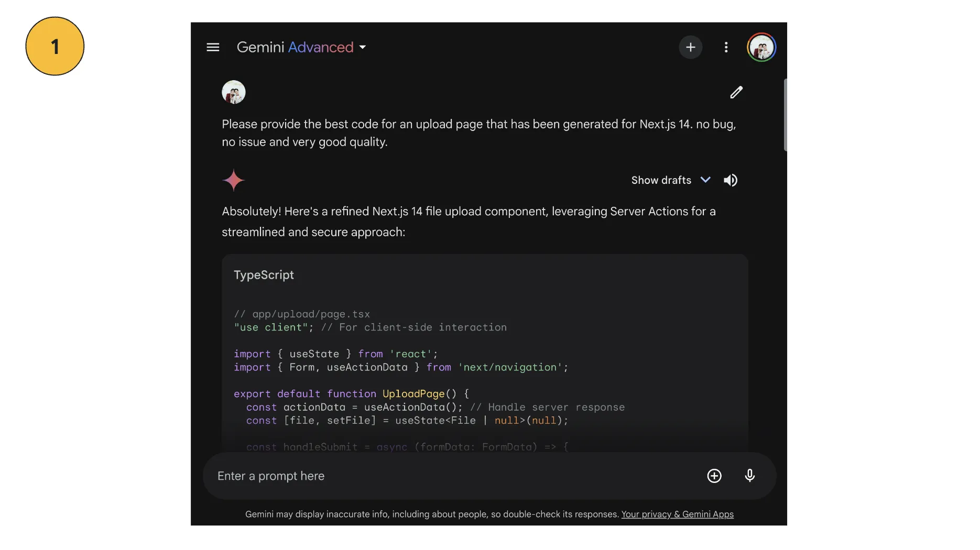
Task: Start a new chat with plus button
Action: click(x=690, y=47)
